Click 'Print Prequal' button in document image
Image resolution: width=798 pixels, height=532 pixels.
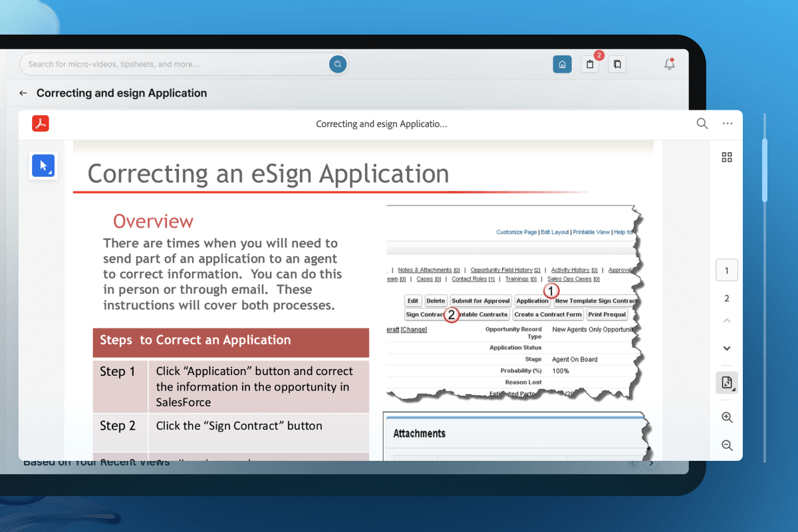[x=607, y=314]
